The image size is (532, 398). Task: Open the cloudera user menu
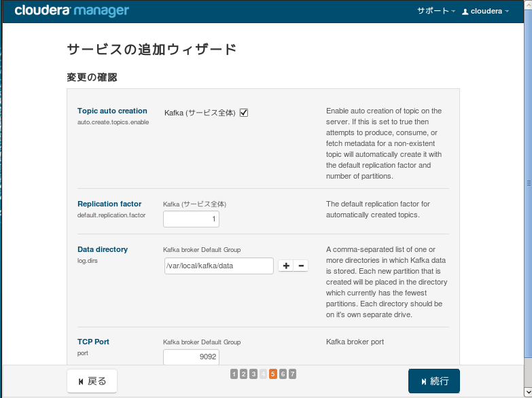pos(486,11)
